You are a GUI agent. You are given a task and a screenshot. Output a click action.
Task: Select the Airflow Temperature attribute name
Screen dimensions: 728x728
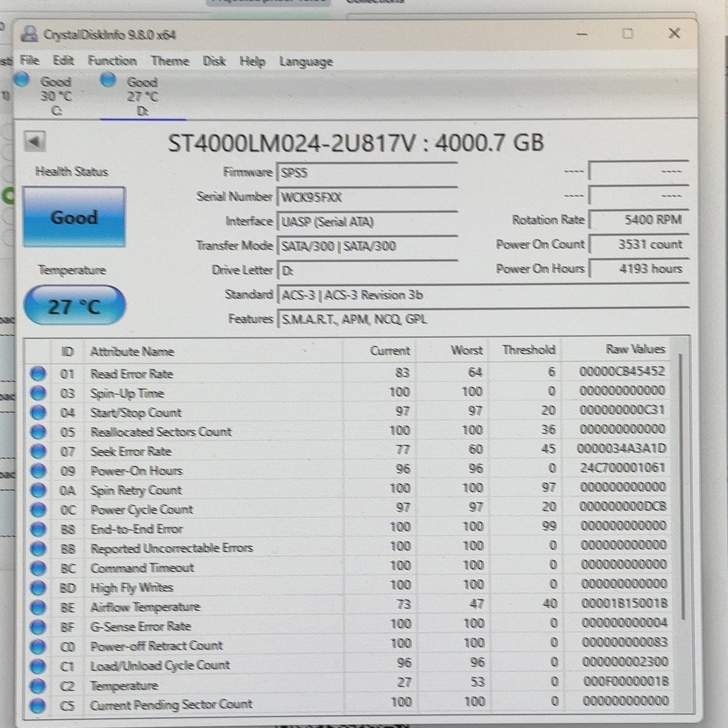tap(145, 607)
